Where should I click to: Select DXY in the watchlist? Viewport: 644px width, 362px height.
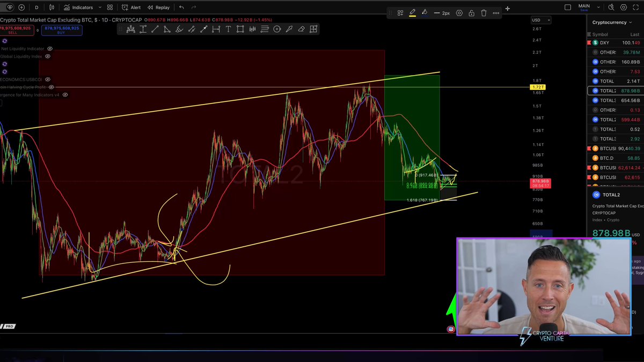coord(615,43)
